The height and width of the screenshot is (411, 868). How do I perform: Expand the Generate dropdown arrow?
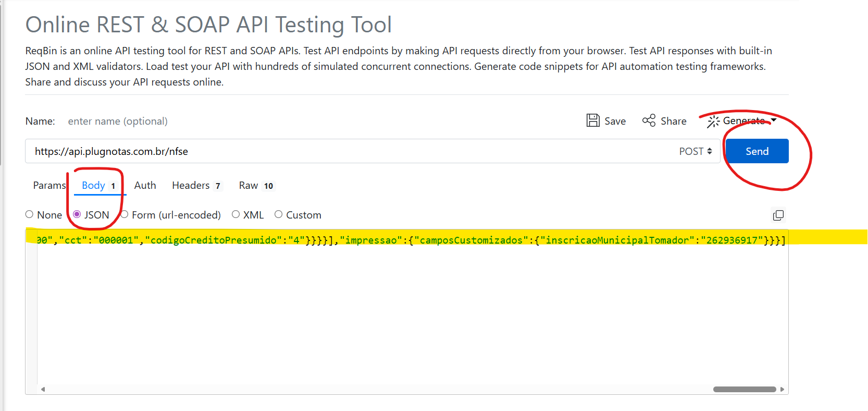[x=774, y=120]
